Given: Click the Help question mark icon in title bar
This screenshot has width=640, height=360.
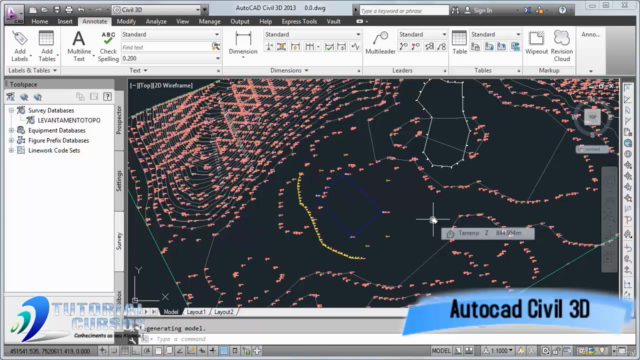Looking at the screenshot, I should tap(562, 10).
